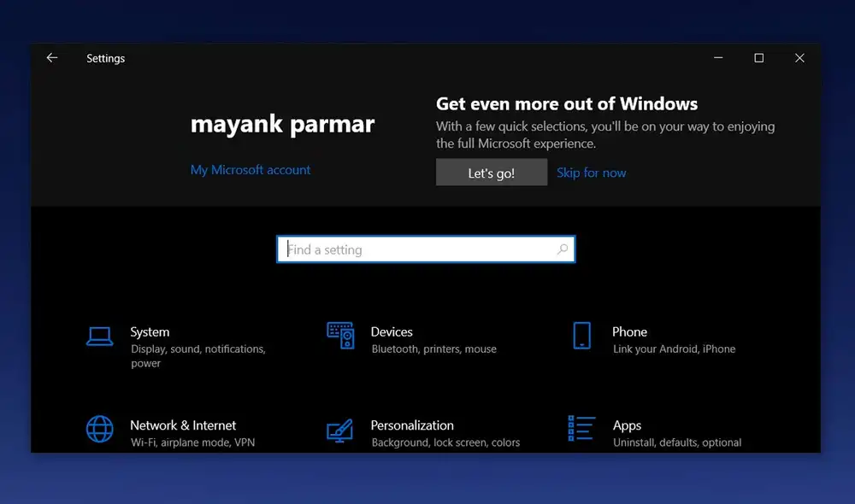This screenshot has width=855, height=504.
Task: Open Devices settings for Bluetooth and printers
Action: tap(392, 331)
